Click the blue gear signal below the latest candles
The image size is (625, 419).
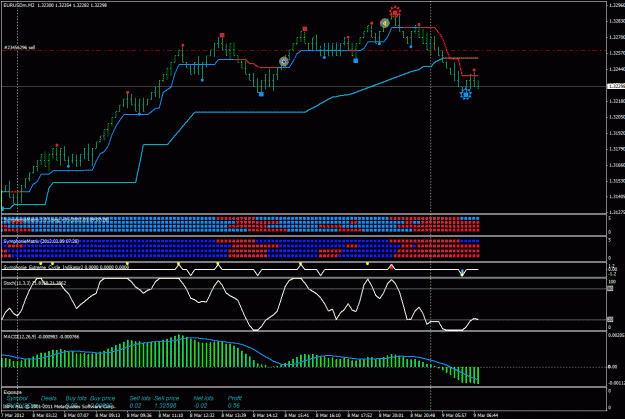point(465,94)
